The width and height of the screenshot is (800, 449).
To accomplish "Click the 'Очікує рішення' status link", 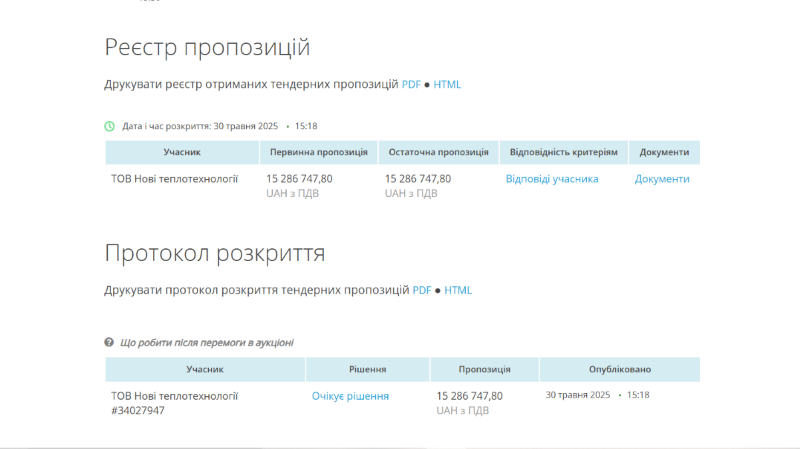I will (x=350, y=396).
